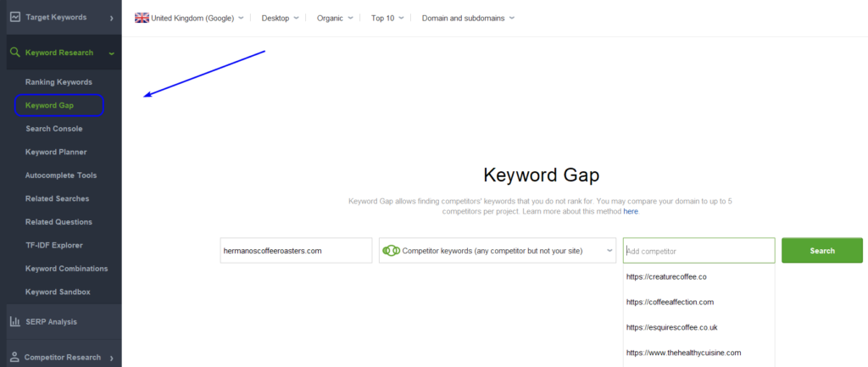
Task: Open Autocomplete Tools in the sidebar
Action: click(61, 175)
